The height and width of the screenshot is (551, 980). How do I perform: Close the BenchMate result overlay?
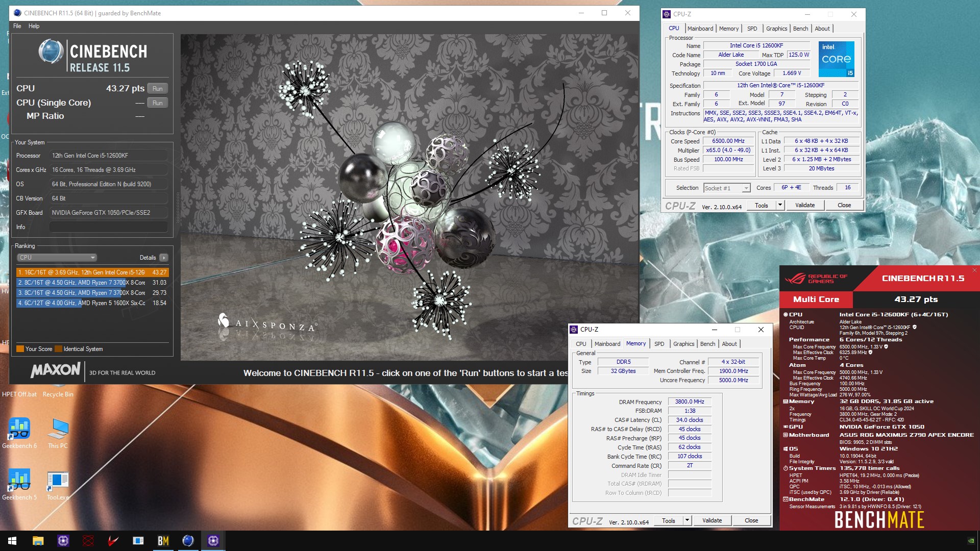pyautogui.click(x=974, y=270)
